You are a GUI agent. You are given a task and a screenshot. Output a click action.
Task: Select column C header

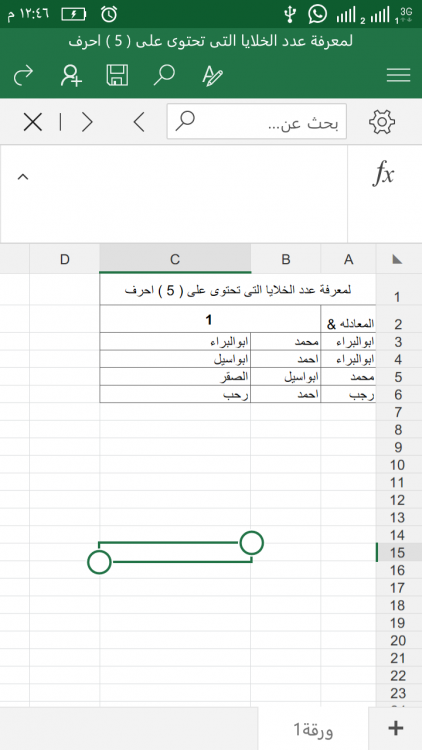(x=175, y=259)
